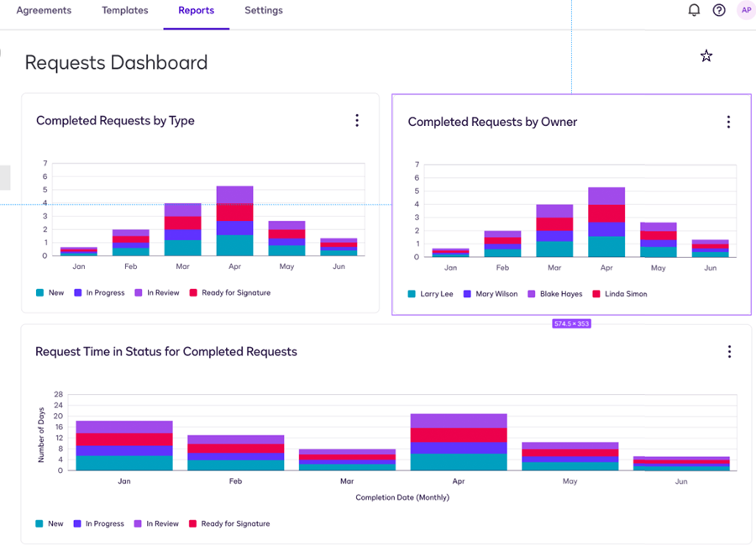Toggle In Review legend in Request Time in Status
The image size is (756, 551).
tap(157, 523)
